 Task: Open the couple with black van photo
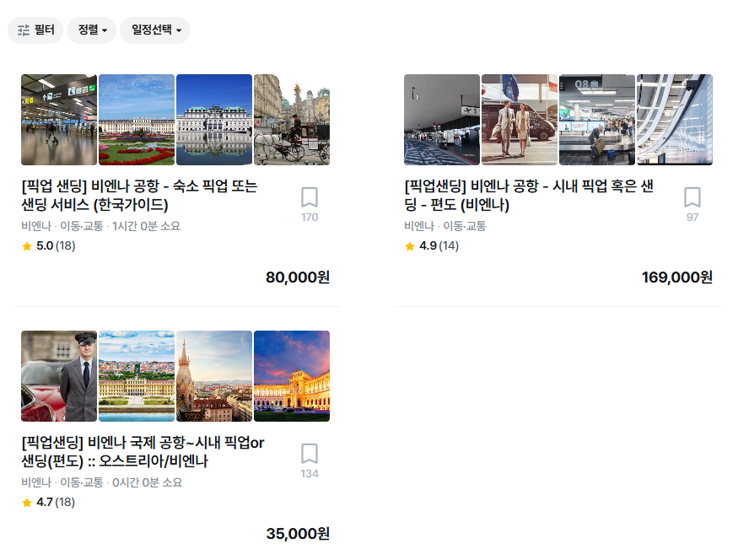(x=520, y=120)
